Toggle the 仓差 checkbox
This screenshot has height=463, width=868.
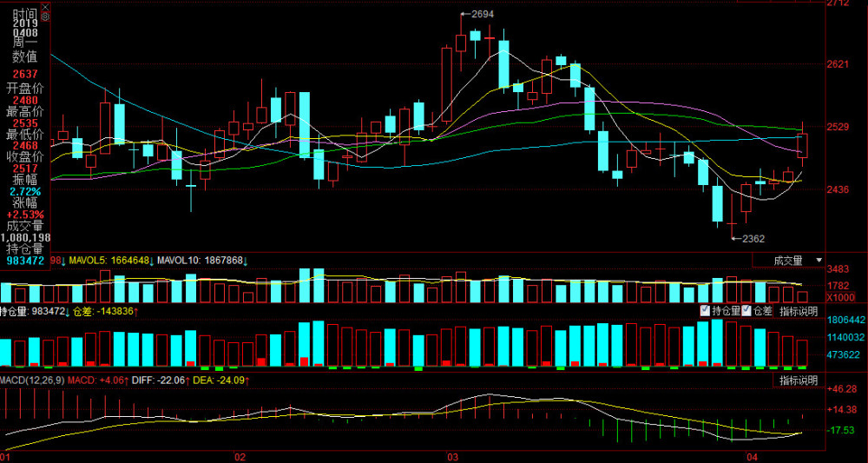(x=746, y=311)
